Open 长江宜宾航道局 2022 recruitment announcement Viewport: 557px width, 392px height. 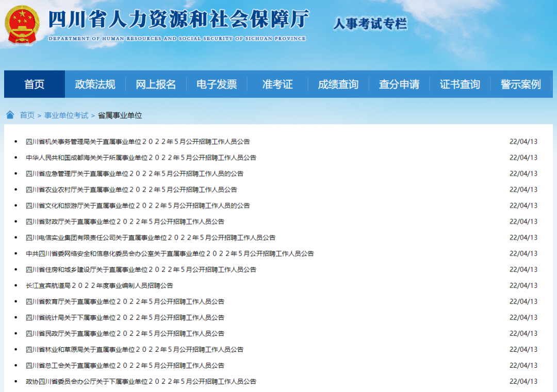[100, 285]
